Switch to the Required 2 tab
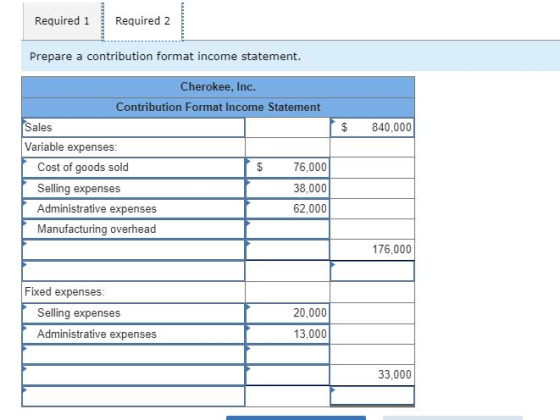 coord(142,21)
